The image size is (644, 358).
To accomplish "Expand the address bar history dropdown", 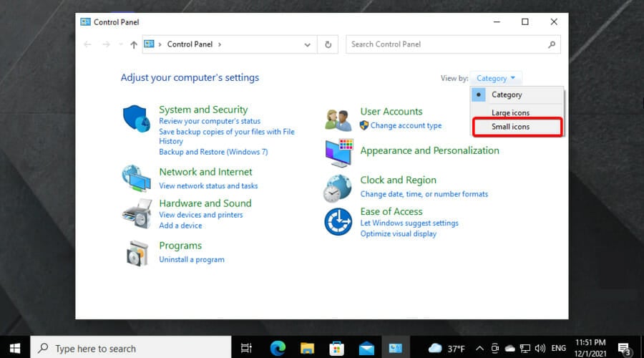I will (x=307, y=44).
